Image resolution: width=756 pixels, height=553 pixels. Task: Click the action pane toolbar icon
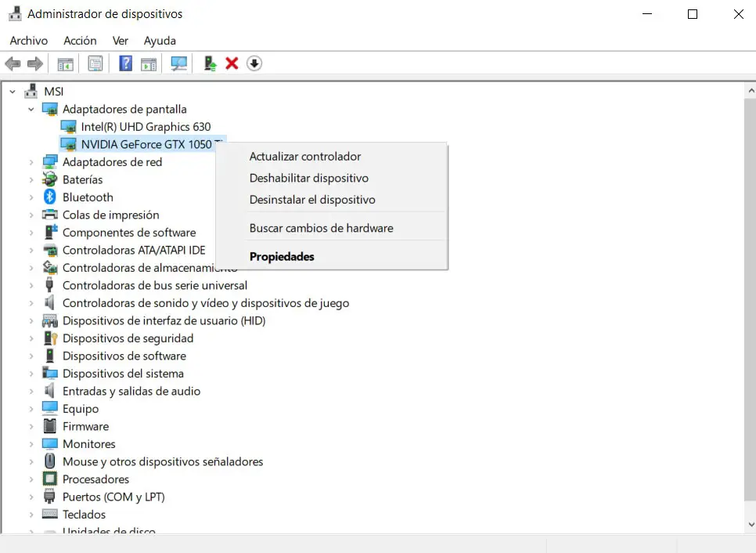(x=149, y=63)
